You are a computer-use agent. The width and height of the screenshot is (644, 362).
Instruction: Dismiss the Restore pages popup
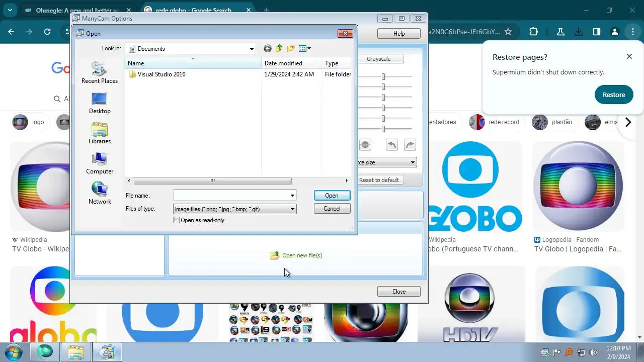click(x=629, y=56)
